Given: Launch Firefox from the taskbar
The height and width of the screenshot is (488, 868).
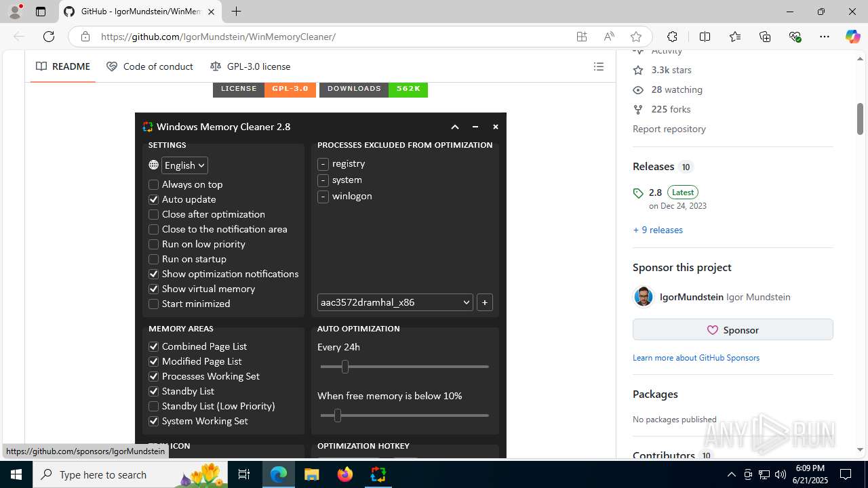Looking at the screenshot, I should pyautogui.click(x=345, y=474).
